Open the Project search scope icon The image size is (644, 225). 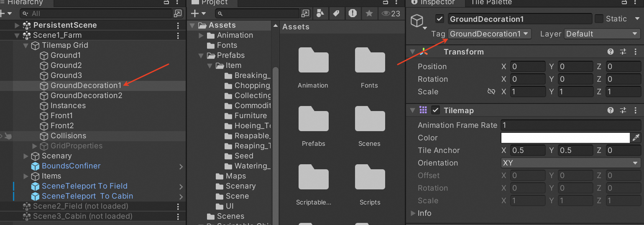(x=306, y=13)
